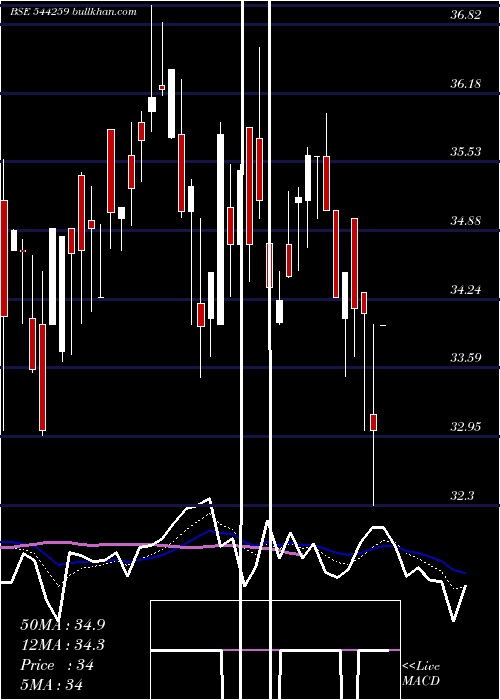This screenshot has width=500, height=700.
Task: Click the <<Live MACD label
Action: pos(421,673)
